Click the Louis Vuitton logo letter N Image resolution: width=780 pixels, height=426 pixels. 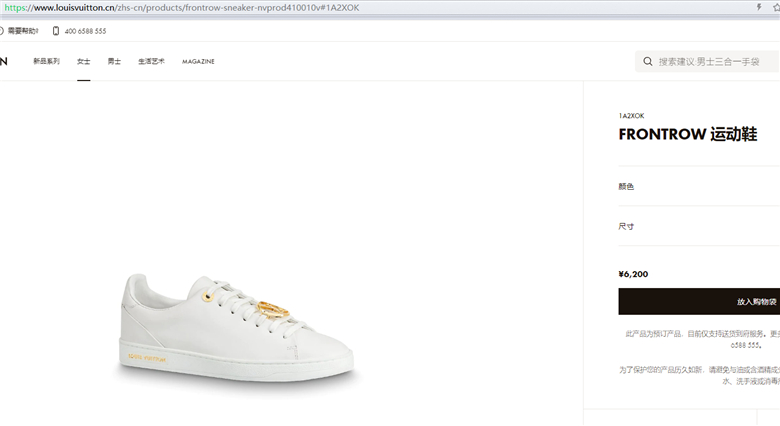pos(3,61)
